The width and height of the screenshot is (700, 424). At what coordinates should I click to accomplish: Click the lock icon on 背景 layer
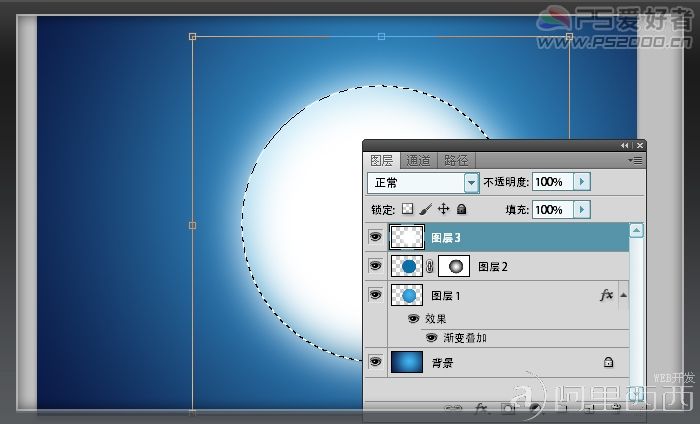click(608, 362)
